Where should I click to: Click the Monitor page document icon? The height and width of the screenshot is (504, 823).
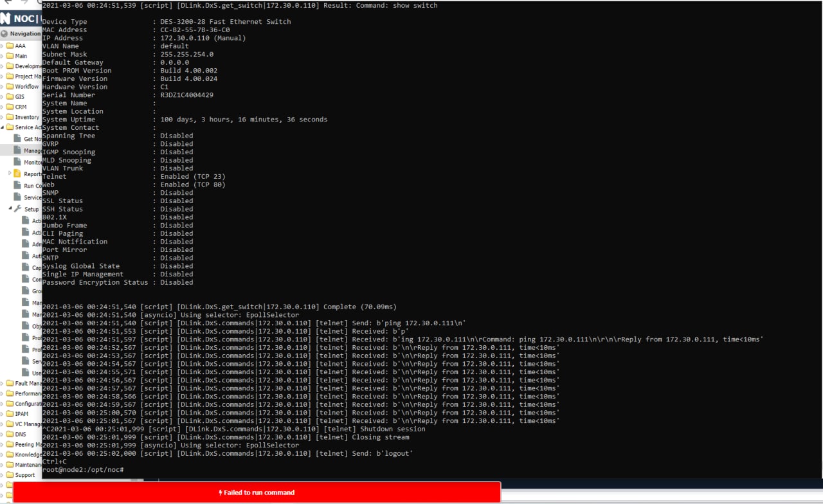click(x=17, y=162)
